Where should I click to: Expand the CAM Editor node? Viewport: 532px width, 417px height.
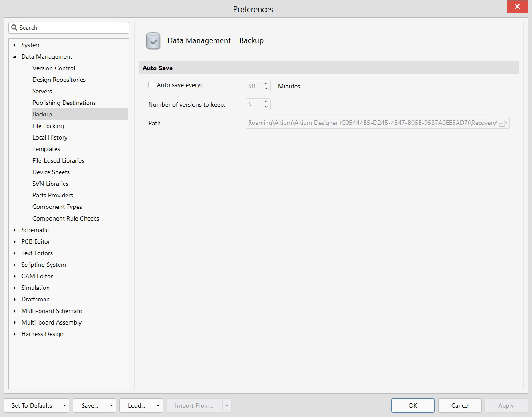pos(14,276)
